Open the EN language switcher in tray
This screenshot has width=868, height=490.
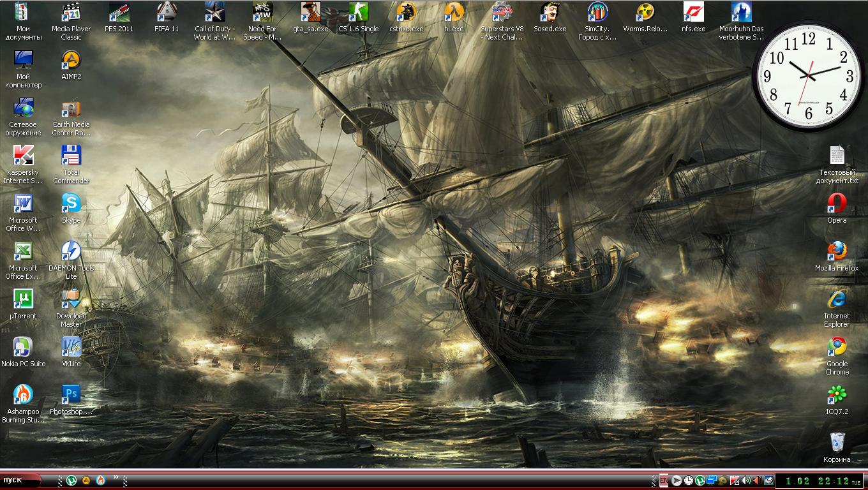(664, 480)
